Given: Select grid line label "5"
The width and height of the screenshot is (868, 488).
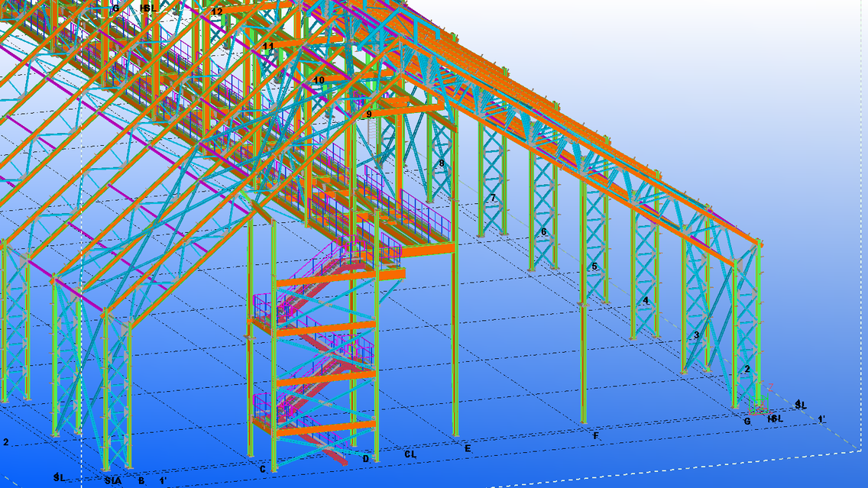Looking at the screenshot, I should (x=594, y=267).
